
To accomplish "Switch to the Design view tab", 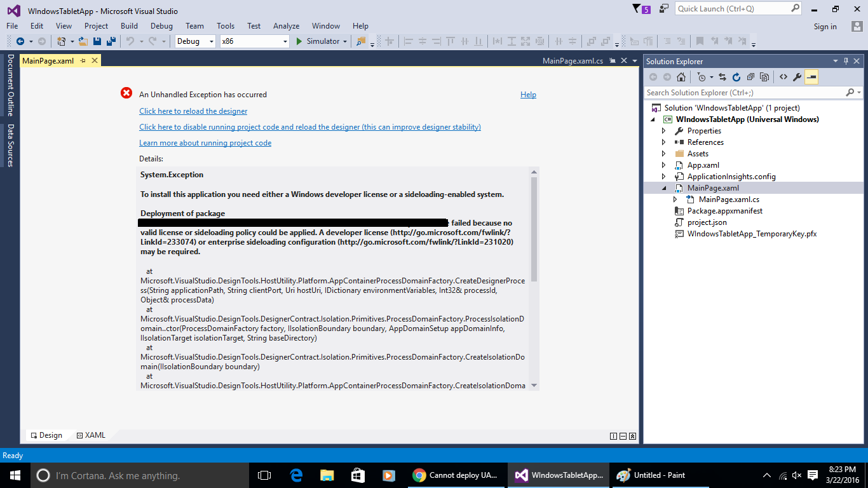I will (x=46, y=435).
